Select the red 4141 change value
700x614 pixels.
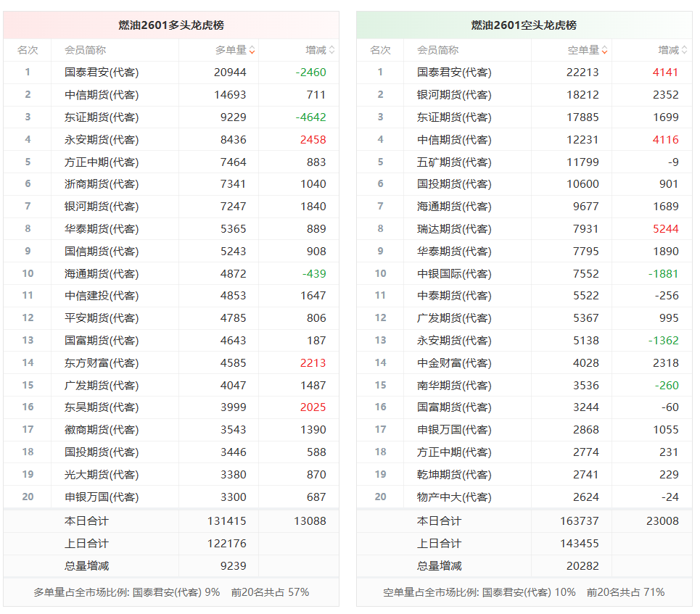[x=666, y=72]
